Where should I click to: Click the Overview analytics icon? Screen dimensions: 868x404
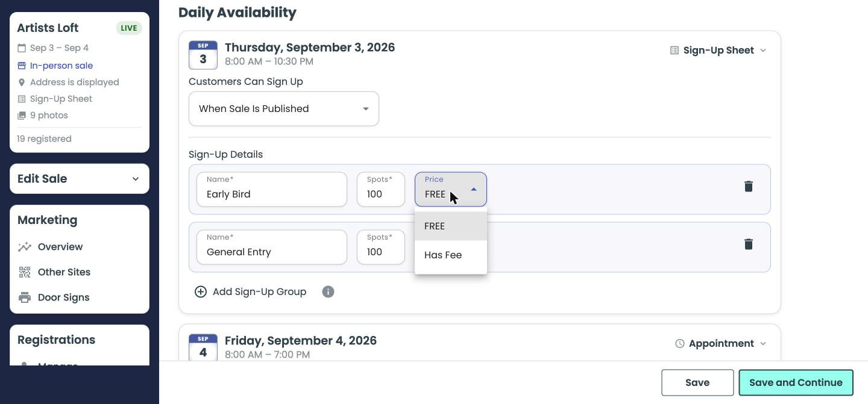(x=25, y=247)
